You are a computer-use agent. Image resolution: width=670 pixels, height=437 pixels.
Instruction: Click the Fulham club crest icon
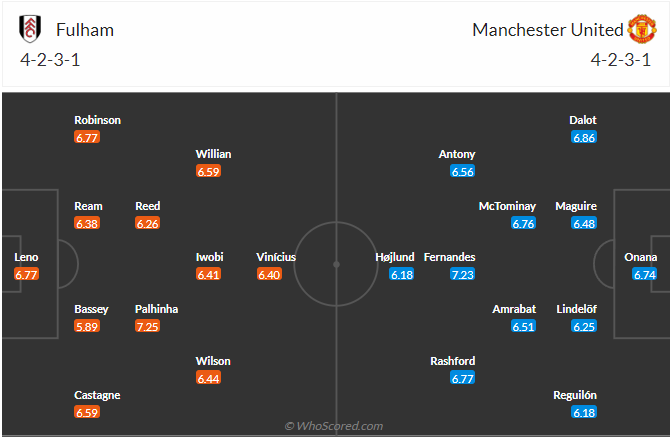pos(30,29)
